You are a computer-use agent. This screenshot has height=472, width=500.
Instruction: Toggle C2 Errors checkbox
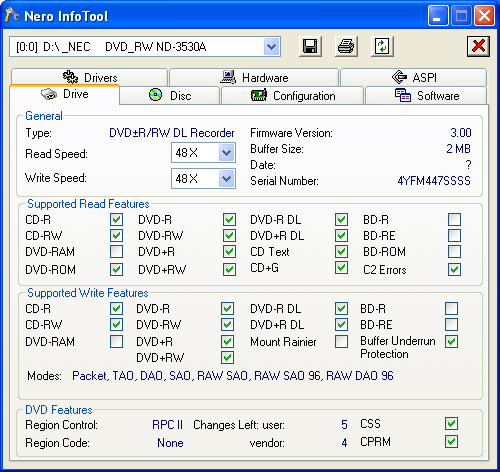(x=454, y=269)
